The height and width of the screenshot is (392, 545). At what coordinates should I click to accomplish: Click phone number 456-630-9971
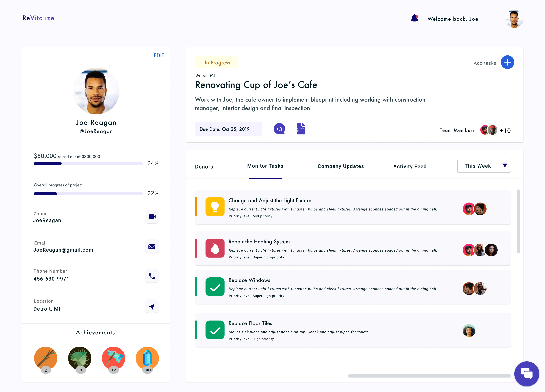point(51,279)
